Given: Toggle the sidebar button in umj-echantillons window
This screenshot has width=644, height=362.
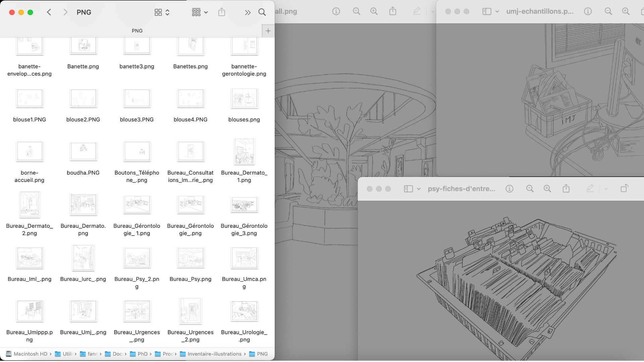Looking at the screenshot, I should click(x=487, y=11).
